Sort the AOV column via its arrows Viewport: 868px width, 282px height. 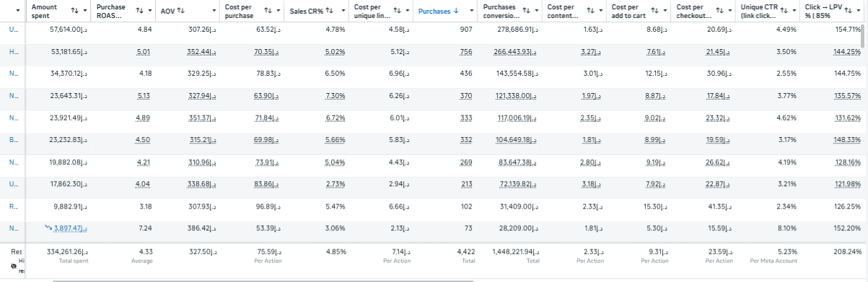pyautogui.click(x=181, y=11)
